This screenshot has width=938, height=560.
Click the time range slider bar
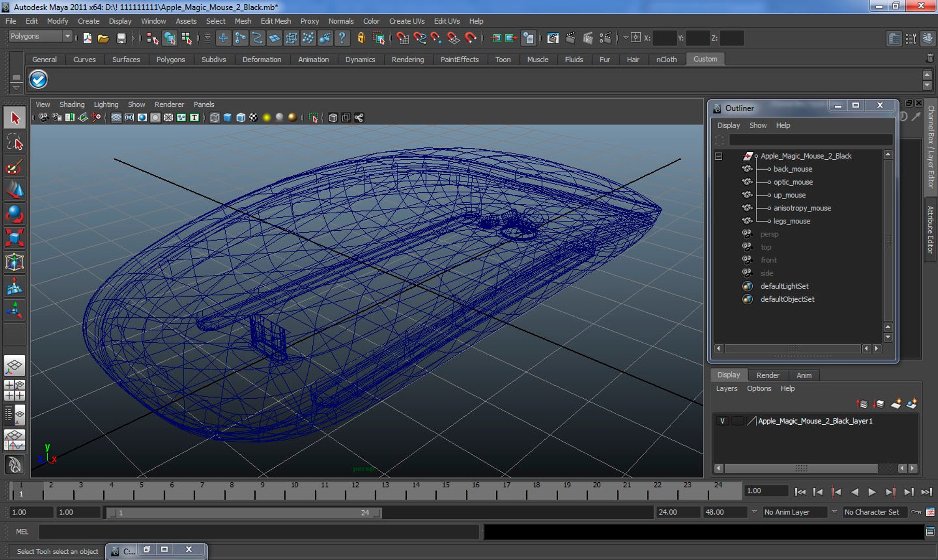243,513
